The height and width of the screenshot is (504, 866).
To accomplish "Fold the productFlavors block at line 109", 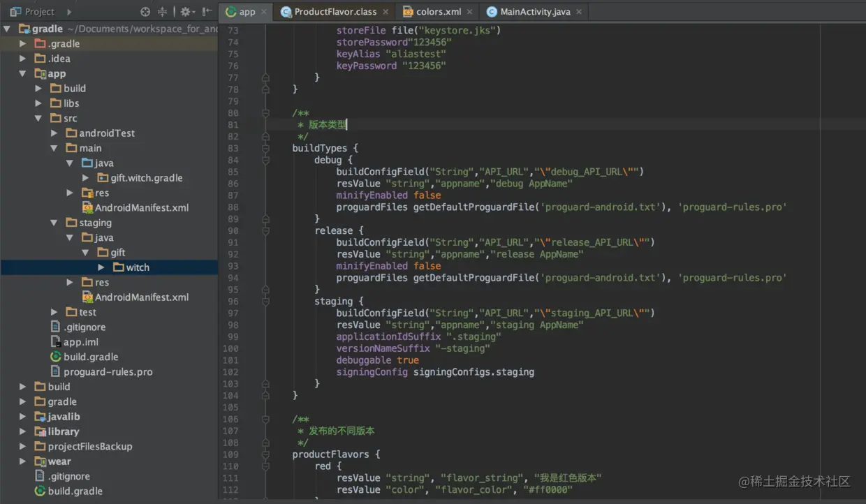I will pyautogui.click(x=265, y=454).
